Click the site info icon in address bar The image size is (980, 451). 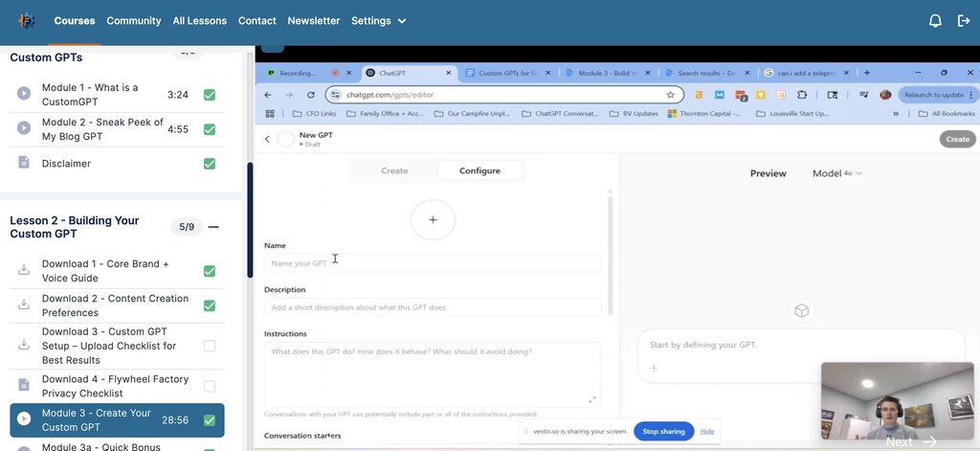(x=336, y=95)
